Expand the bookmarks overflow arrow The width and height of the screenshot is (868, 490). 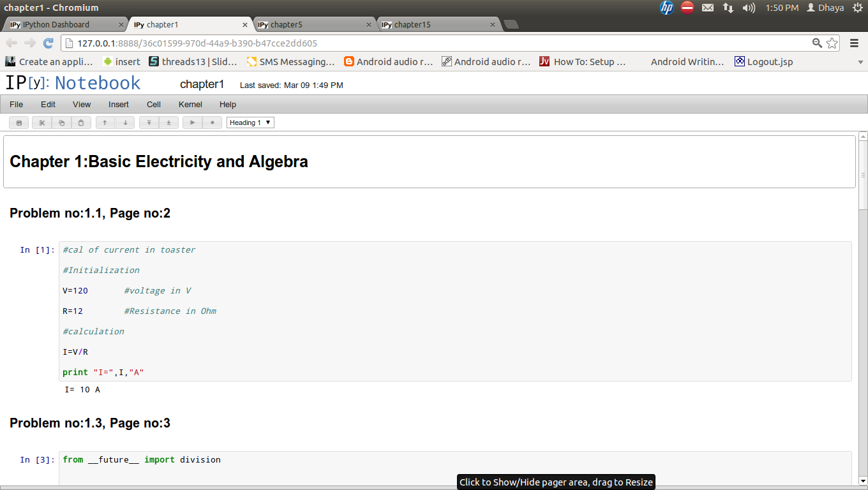pos(860,62)
